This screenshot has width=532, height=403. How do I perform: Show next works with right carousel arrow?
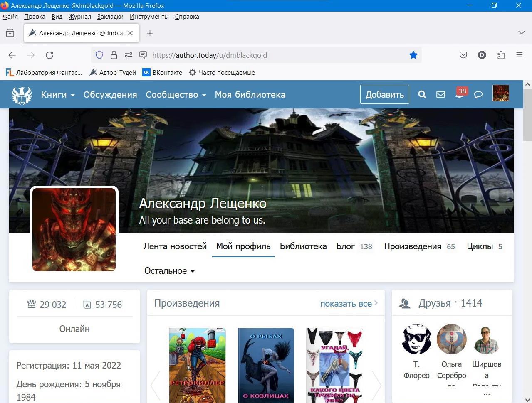pos(376,385)
